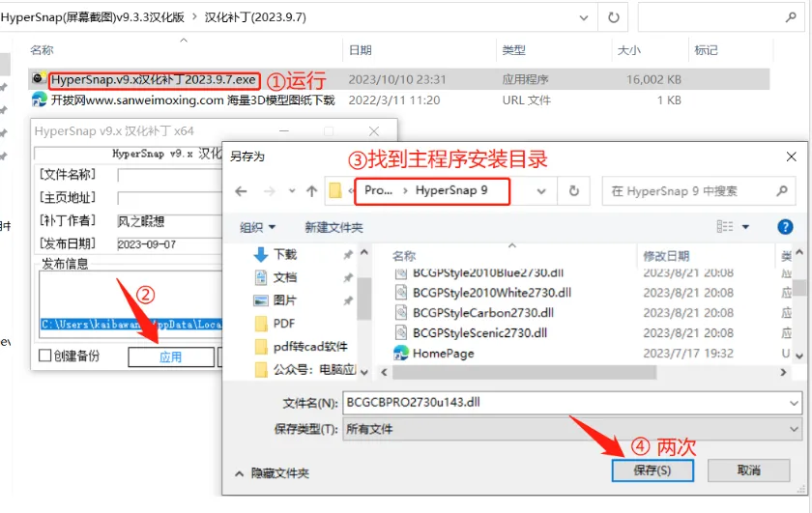Open recent locations dropdown in Save As dialog

(292, 191)
